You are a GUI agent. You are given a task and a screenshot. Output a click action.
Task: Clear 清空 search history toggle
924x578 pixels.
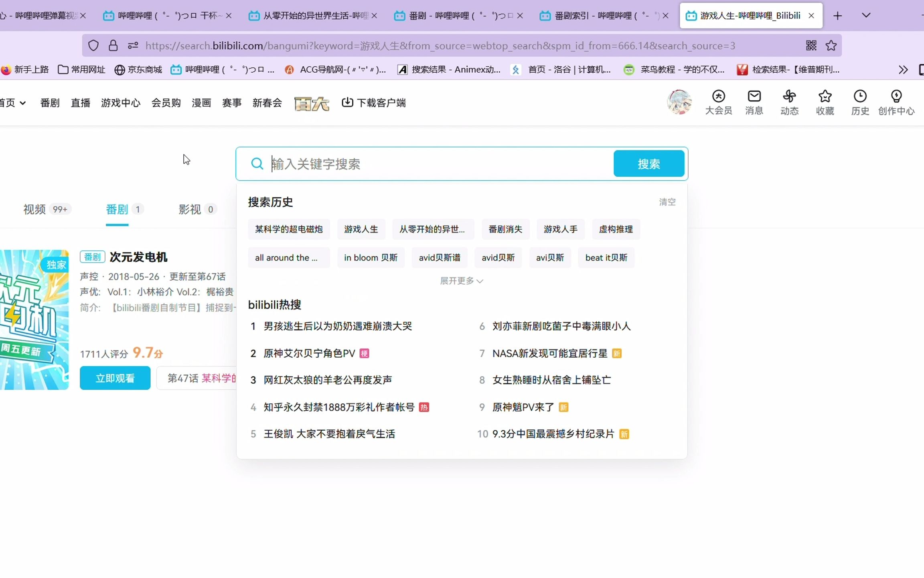667,201
